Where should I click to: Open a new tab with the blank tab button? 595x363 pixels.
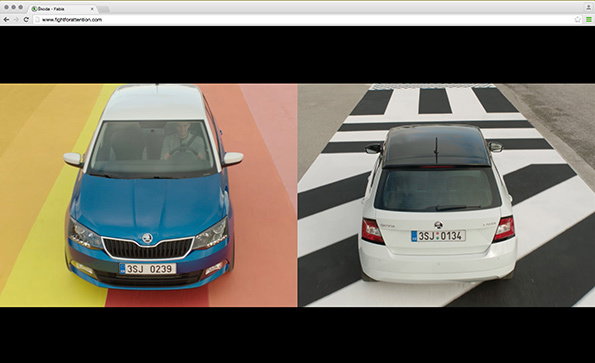[x=104, y=9]
